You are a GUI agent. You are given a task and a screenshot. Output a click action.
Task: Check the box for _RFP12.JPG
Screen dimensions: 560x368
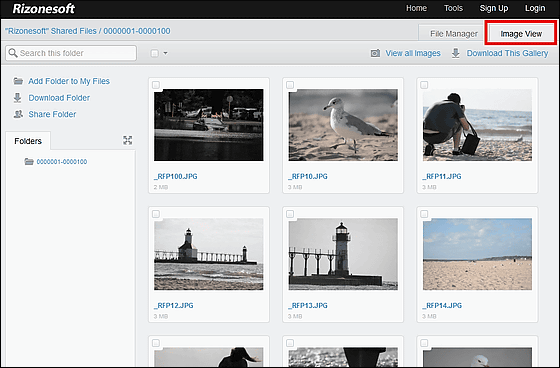pyautogui.click(x=156, y=214)
